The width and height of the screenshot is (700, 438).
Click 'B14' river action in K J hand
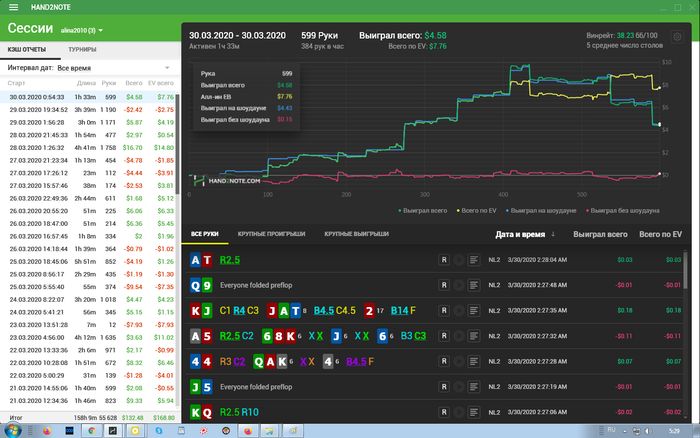pyautogui.click(x=400, y=310)
